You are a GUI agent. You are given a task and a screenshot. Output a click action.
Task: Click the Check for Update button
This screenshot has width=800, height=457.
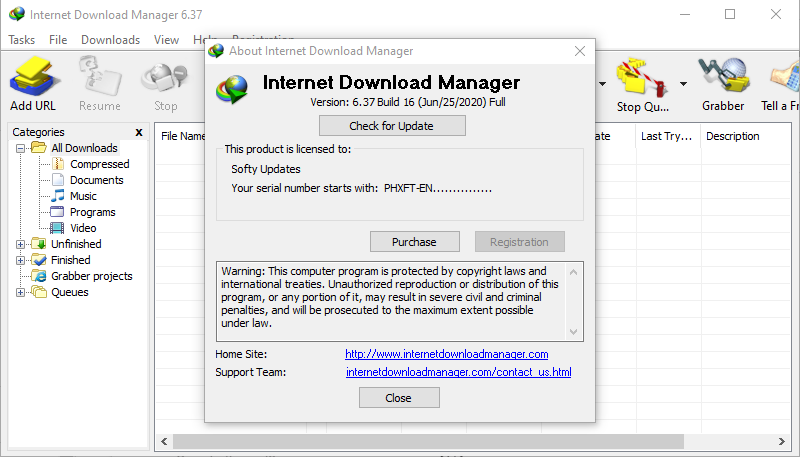(392, 125)
